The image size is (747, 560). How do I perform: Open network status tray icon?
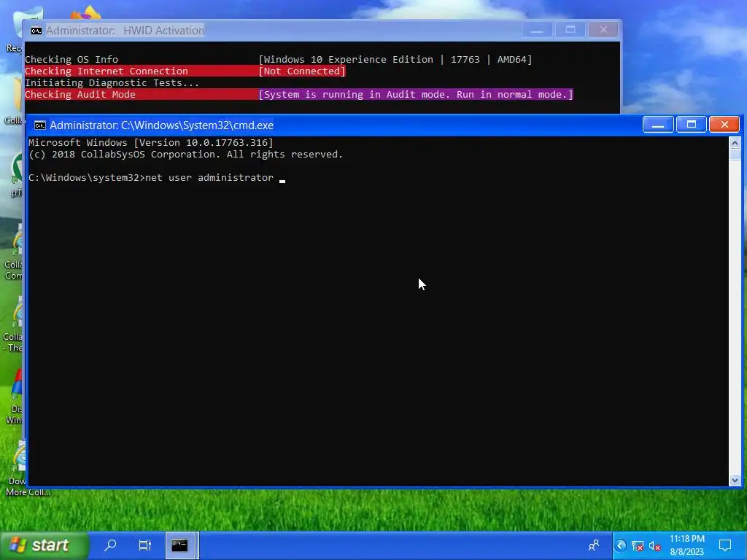coord(638,545)
